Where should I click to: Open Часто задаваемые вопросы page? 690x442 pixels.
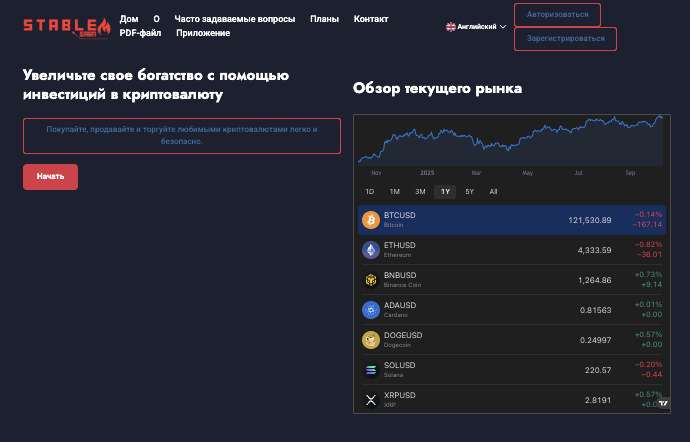coord(235,19)
